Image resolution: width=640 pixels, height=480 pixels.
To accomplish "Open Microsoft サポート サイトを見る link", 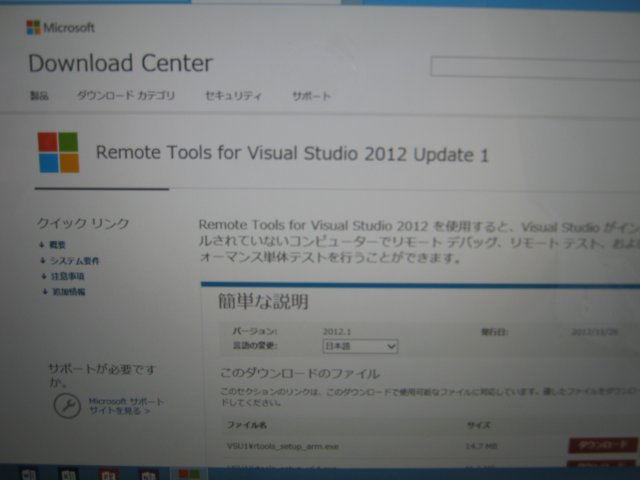I will [x=126, y=406].
